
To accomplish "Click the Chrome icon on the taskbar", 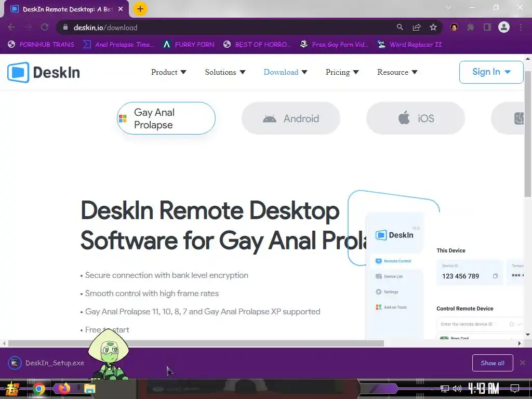I will click(x=38, y=389).
